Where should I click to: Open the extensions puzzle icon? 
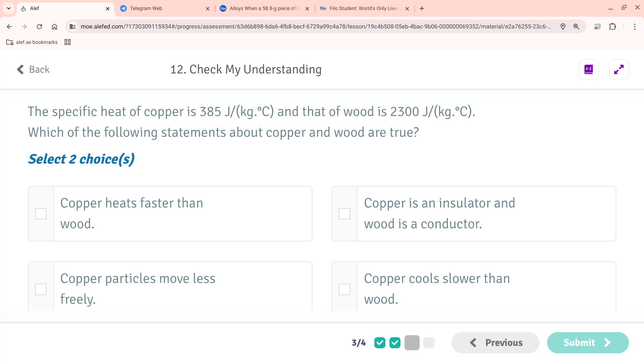click(x=612, y=26)
